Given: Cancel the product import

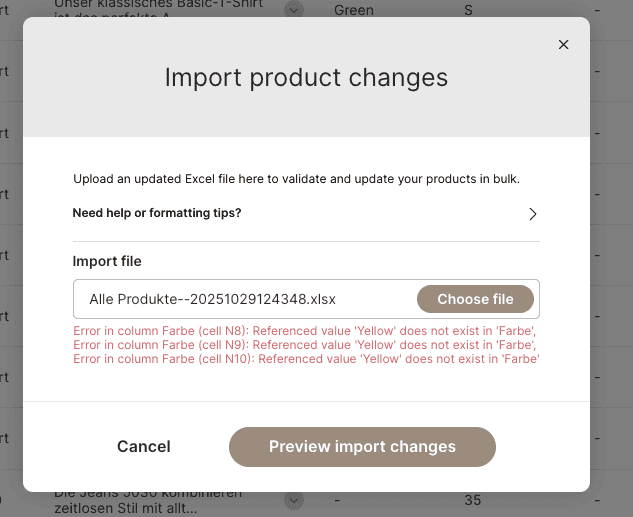Looking at the screenshot, I should pyautogui.click(x=144, y=447).
